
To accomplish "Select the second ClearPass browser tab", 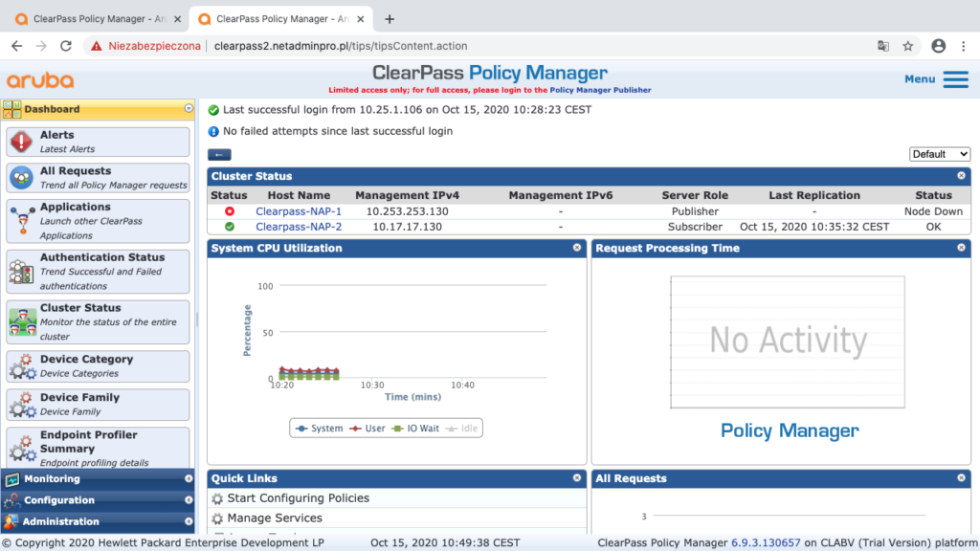I will 280,19.
